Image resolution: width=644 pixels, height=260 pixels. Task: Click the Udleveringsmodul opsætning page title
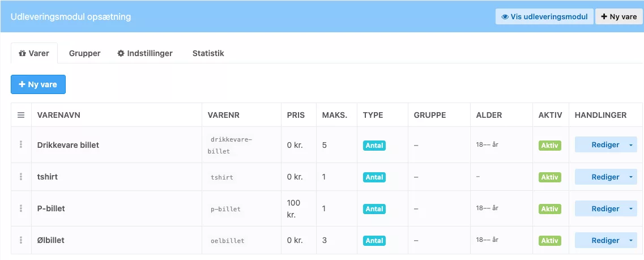(71, 17)
